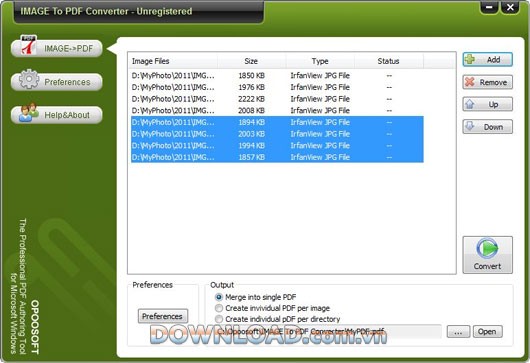The image size is (530, 363).
Task: Select the file row sized 1850 KB
Action: (x=277, y=75)
